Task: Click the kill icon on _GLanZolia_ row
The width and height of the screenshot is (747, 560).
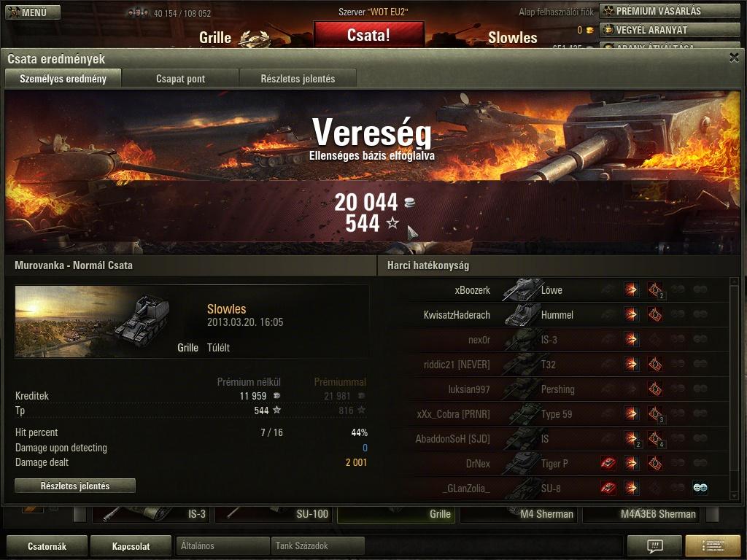Action: (x=608, y=488)
